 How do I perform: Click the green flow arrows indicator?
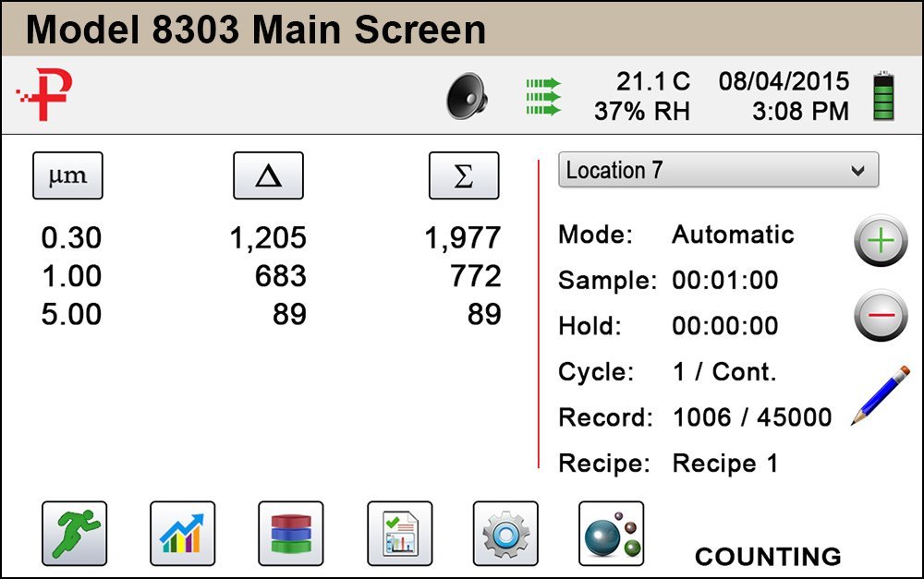(x=543, y=96)
